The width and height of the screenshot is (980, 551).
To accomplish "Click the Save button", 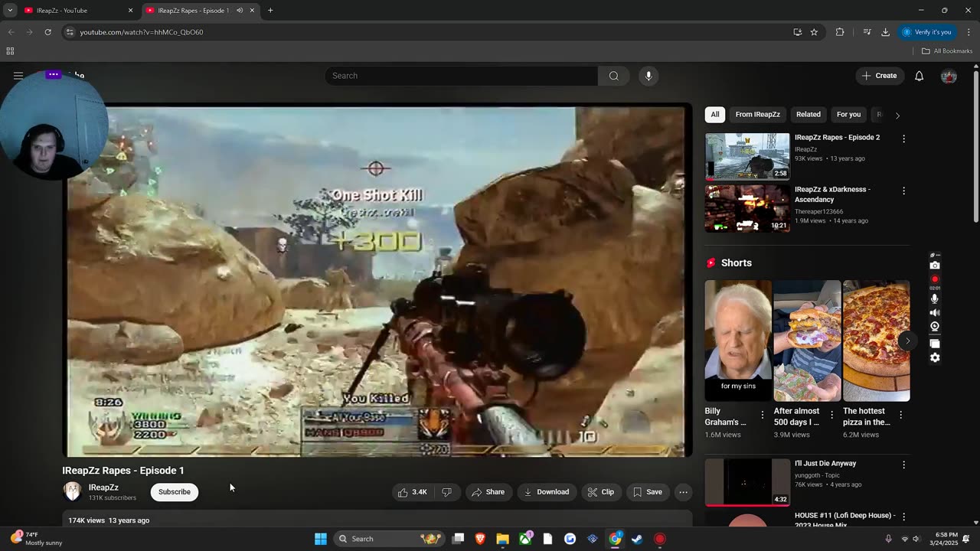I will tap(648, 492).
